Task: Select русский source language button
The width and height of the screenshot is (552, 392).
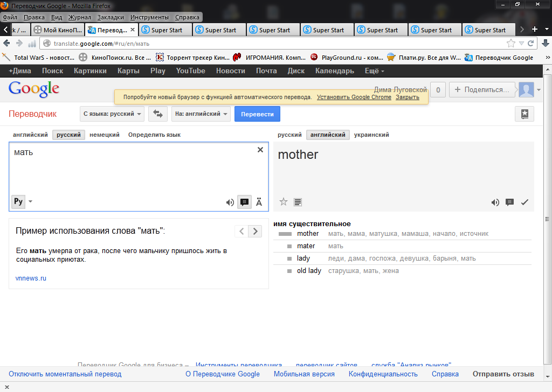Action: [x=68, y=135]
